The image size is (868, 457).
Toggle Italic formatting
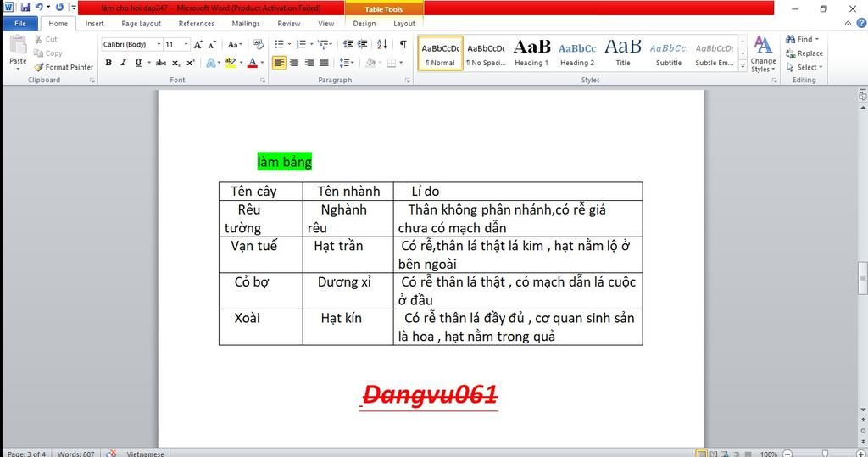[123, 63]
